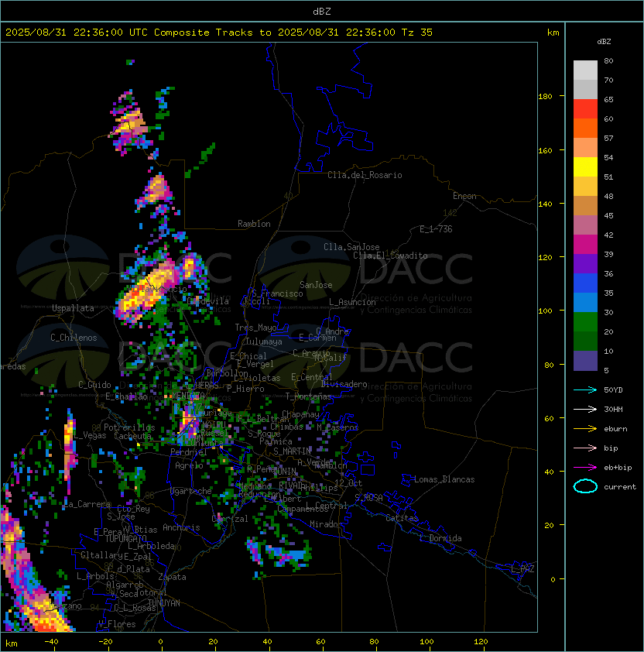This screenshot has height=652, width=644.
Task: Click the 'E_1-736' map label
Action: point(436,229)
